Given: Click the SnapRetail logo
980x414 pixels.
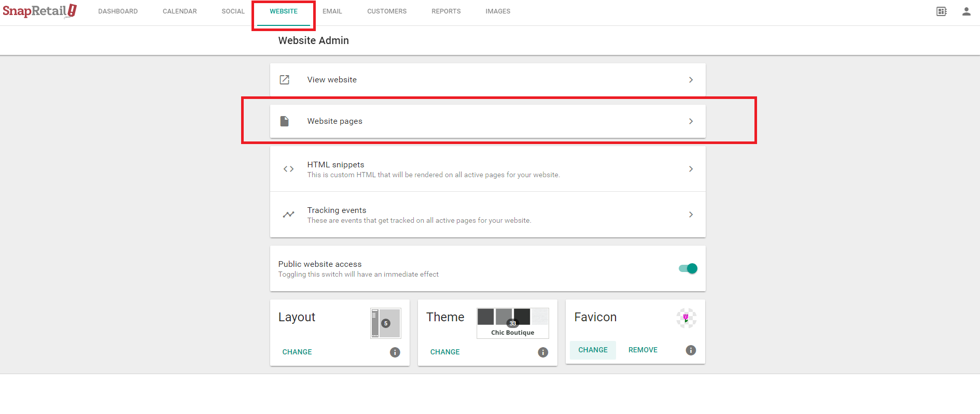Looking at the screenshot, I should coord(40,11).
